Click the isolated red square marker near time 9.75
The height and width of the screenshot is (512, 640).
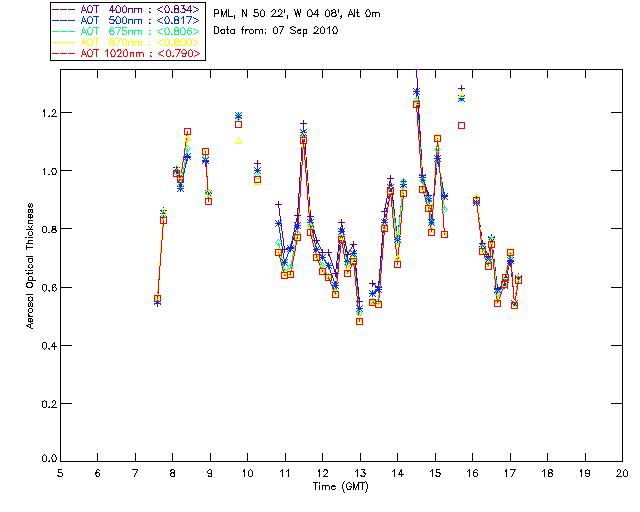point(238,125)
